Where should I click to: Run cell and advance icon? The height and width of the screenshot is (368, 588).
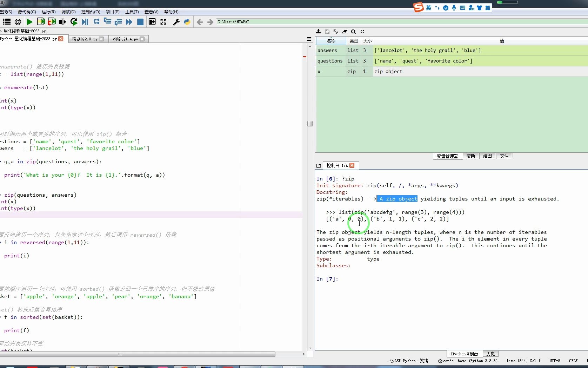pos(52,22)
